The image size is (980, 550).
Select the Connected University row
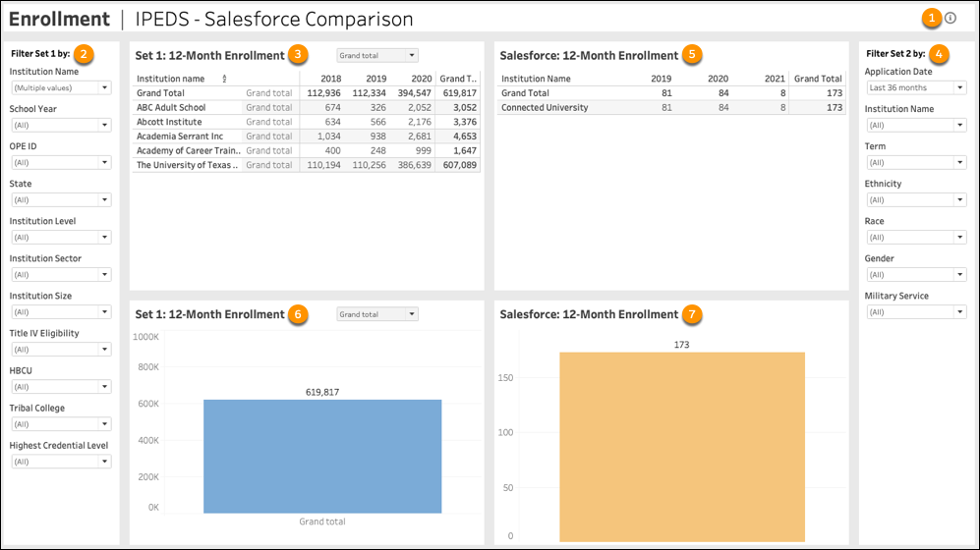coord(672,107)
